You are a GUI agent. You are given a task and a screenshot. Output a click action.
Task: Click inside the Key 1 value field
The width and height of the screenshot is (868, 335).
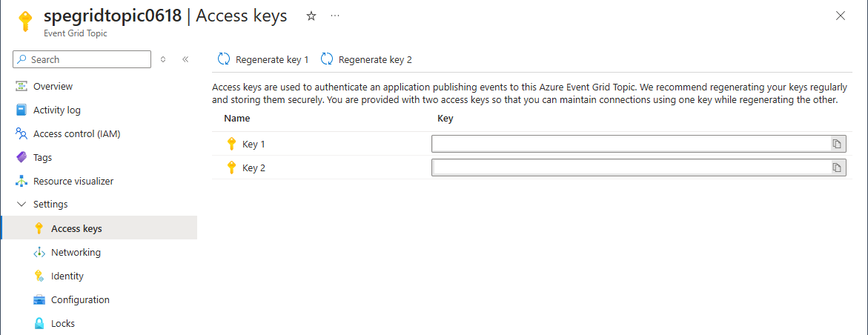[630, 144]
